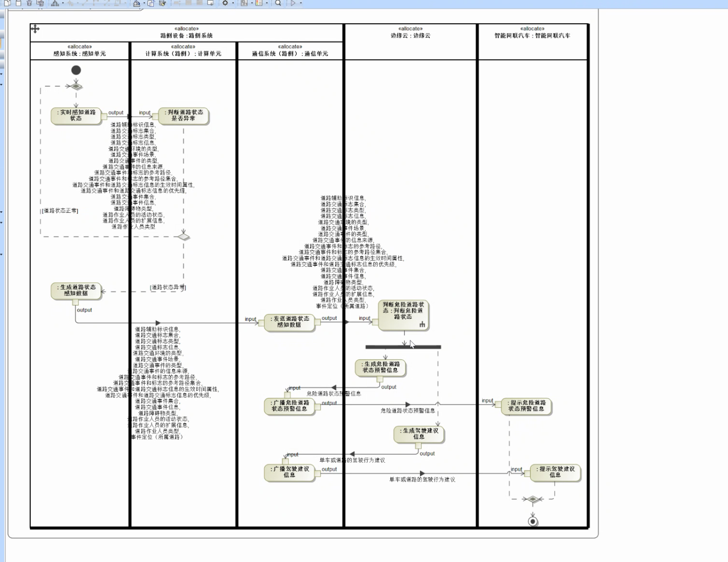
Task: Open the dropdown arrow beside the list legend icon
Action: click(267, 3)
